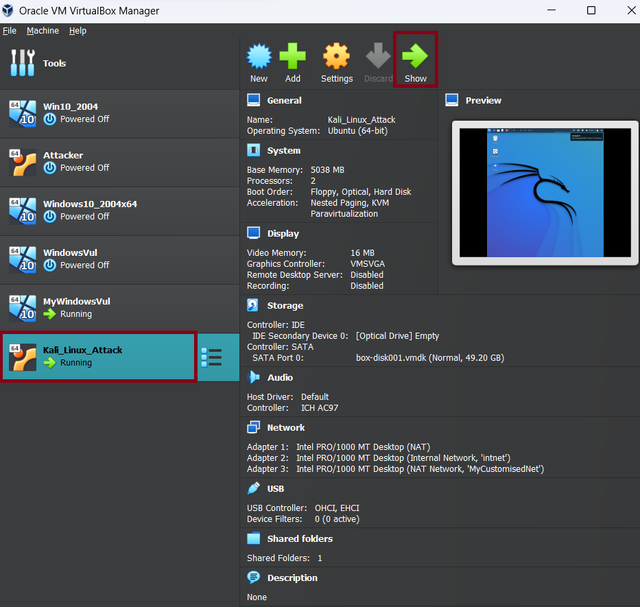640x607 pixels.
Task: Click the Description section heading
Action: [x=292, y=578]
